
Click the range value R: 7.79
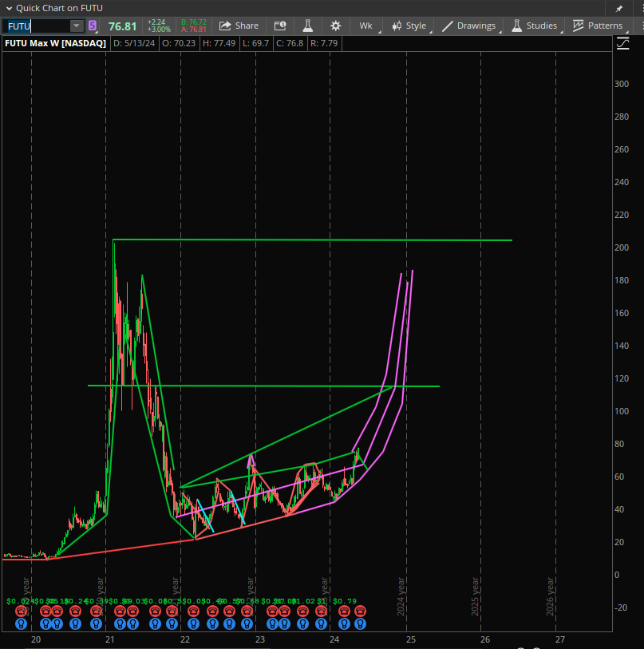[324, 43]
